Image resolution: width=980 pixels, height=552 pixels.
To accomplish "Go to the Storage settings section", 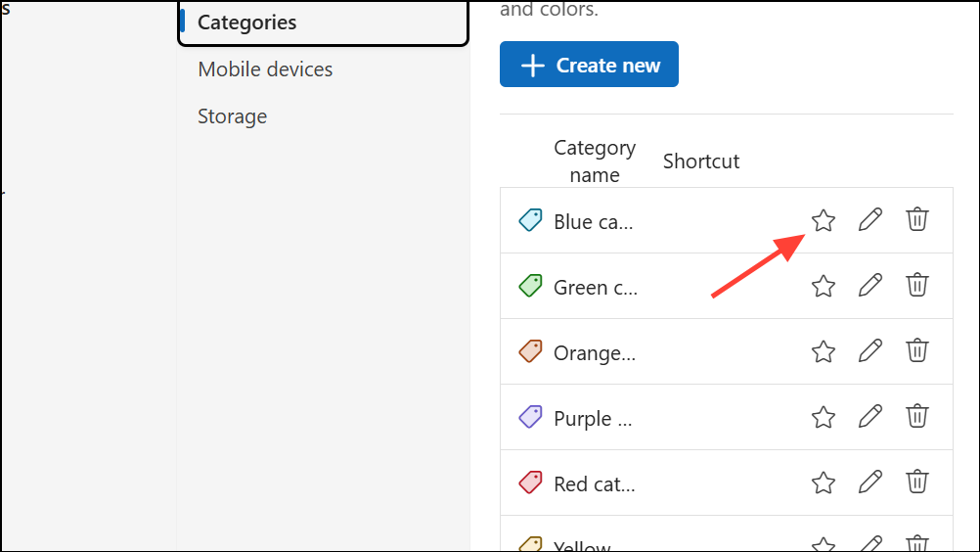I will tap(232, 116).
